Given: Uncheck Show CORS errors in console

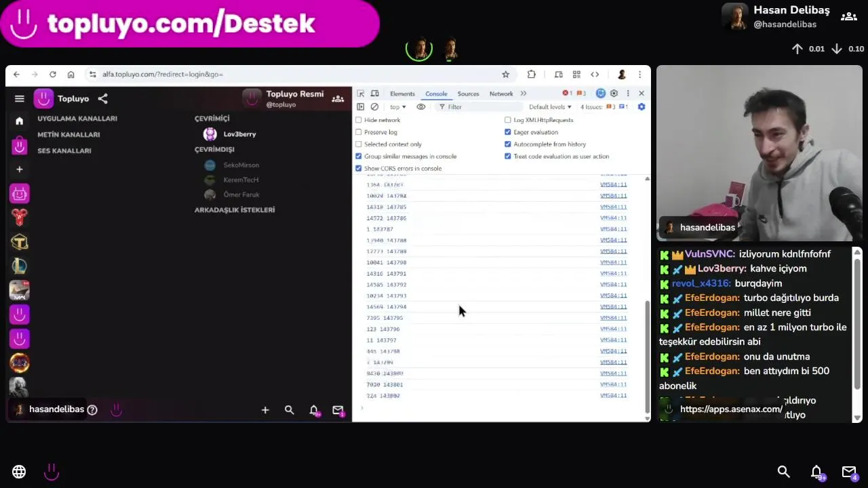Looking at the screenshot, I should point(359,169).
